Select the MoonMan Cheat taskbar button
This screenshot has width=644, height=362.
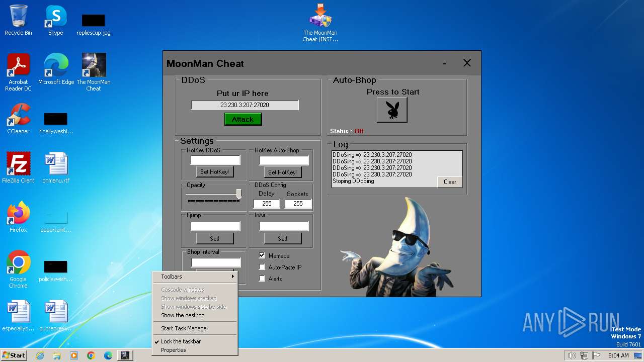coord(125,355)
